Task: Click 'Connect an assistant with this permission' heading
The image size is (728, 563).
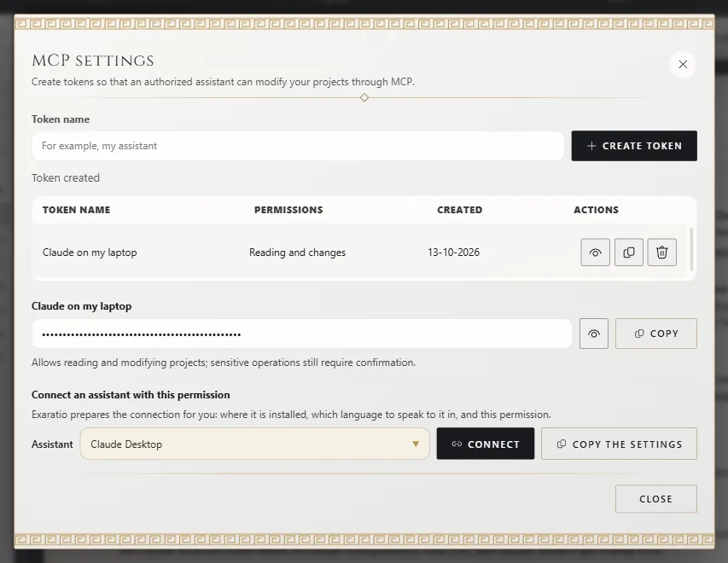Action: pyautogui.click(x=131, y=394)
